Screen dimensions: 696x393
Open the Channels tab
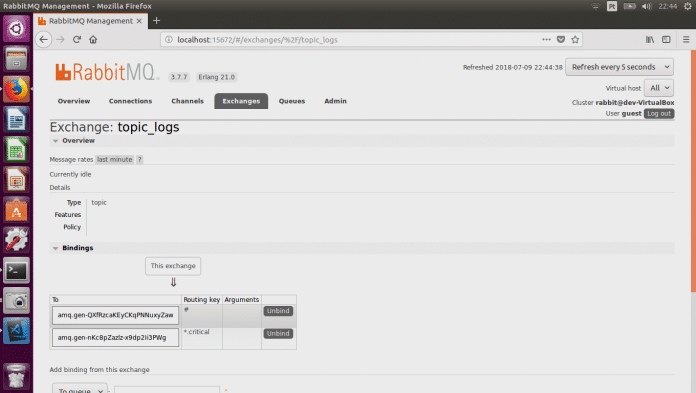(x=187, y=101)
